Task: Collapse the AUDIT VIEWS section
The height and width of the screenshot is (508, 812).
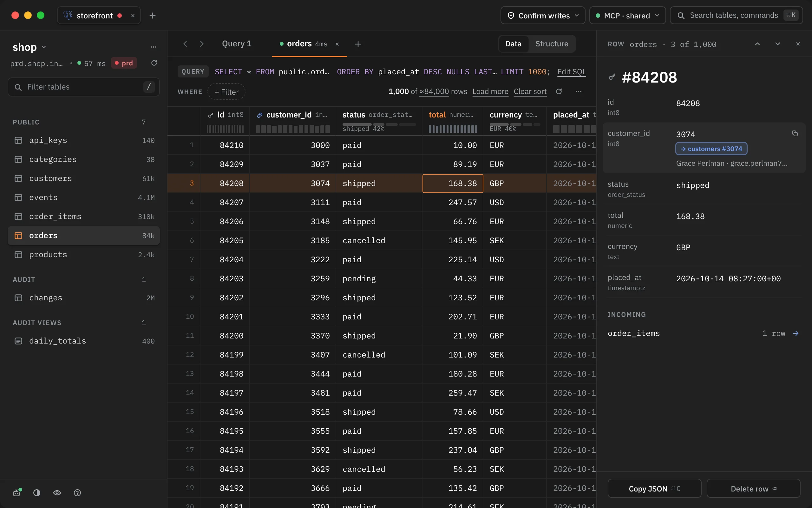Action: [x=37, y=323]
